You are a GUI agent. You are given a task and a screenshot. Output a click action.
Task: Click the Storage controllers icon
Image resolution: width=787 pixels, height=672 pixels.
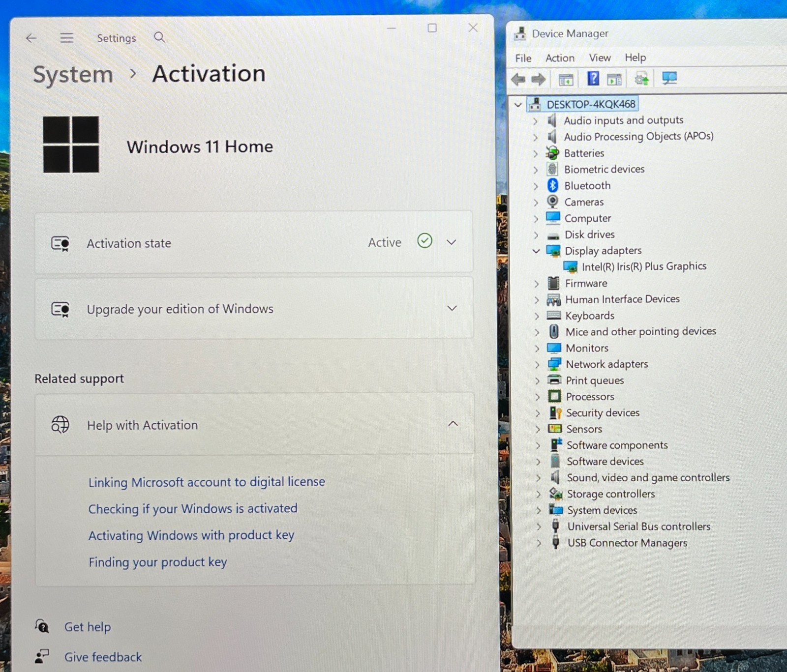pos(556,494)
